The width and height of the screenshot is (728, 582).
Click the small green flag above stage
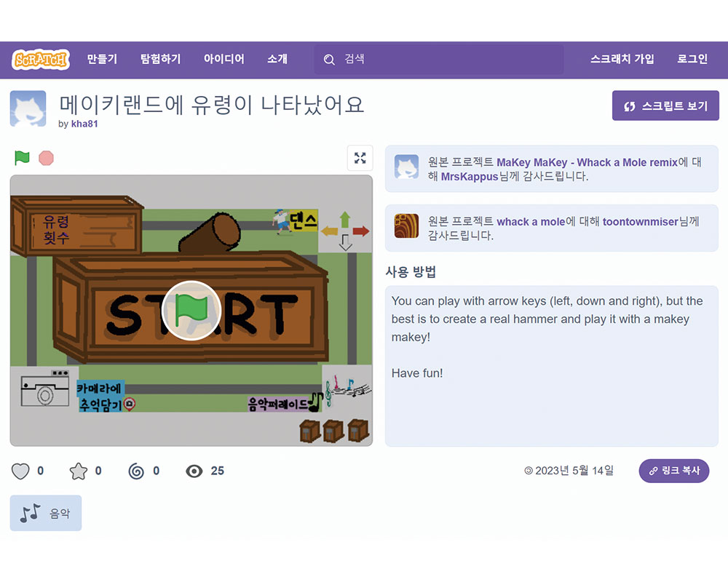tap(22, 158)
